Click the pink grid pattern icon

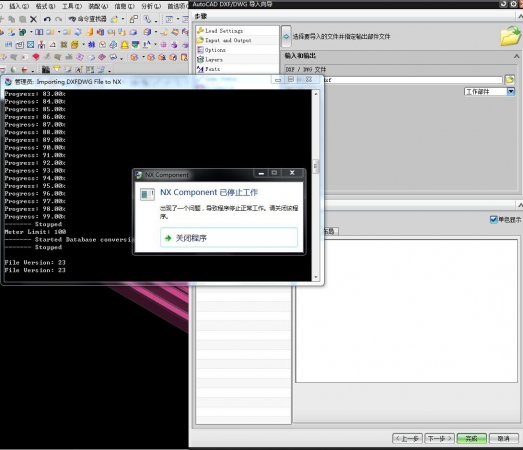(x=163, y=44)
